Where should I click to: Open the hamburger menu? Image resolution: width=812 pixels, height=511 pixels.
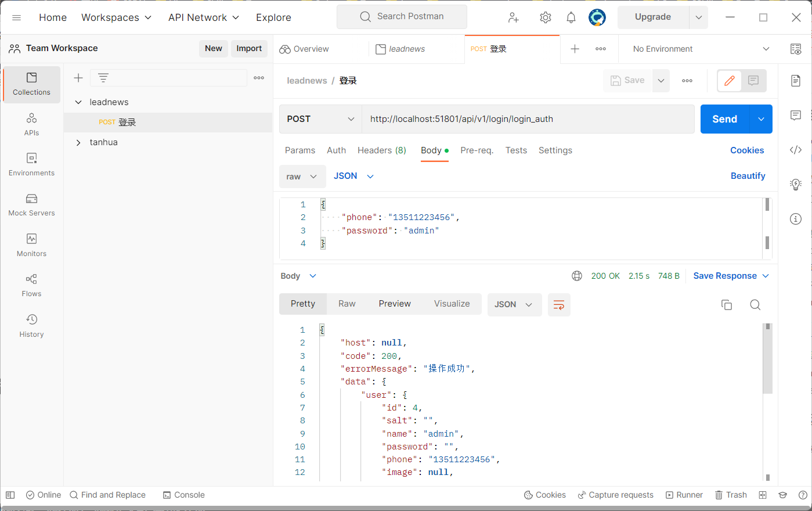point(17,17)
